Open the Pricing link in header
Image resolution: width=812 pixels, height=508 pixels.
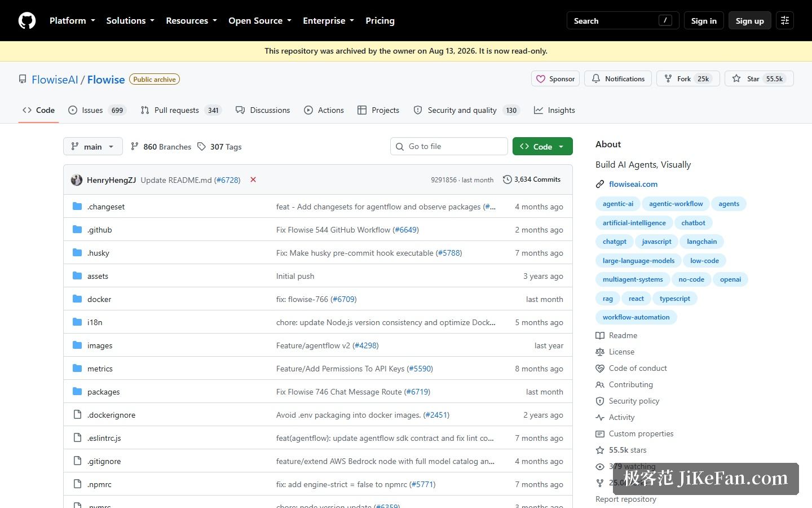(x=380, y=20)
